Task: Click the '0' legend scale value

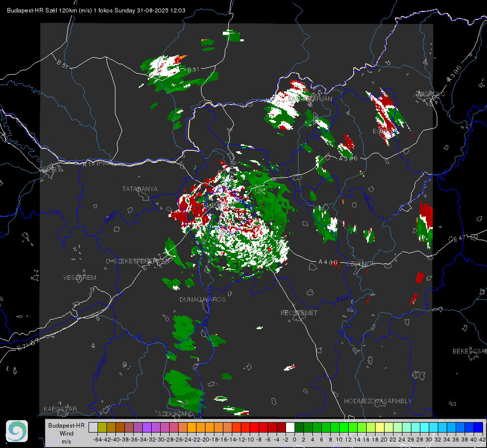Action: 295,440
